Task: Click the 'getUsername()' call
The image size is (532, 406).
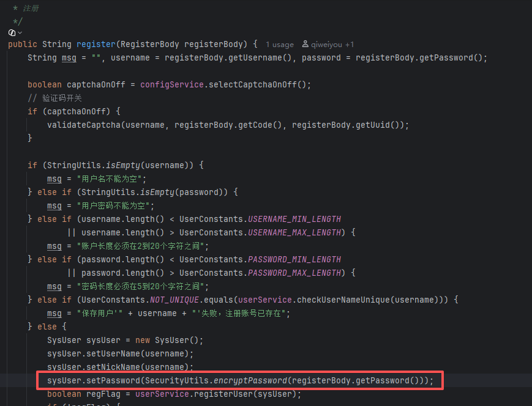Action: point(260,58)
